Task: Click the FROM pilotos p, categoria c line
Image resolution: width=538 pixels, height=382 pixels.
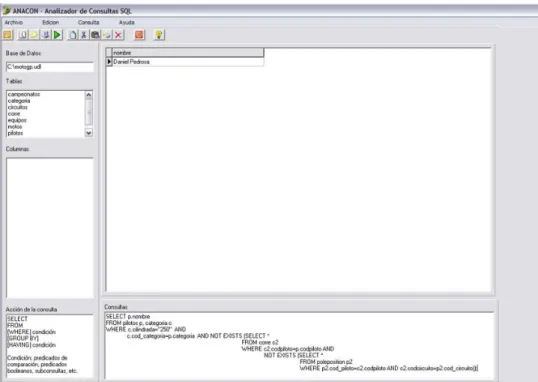Action: click(x=139, y=323)
